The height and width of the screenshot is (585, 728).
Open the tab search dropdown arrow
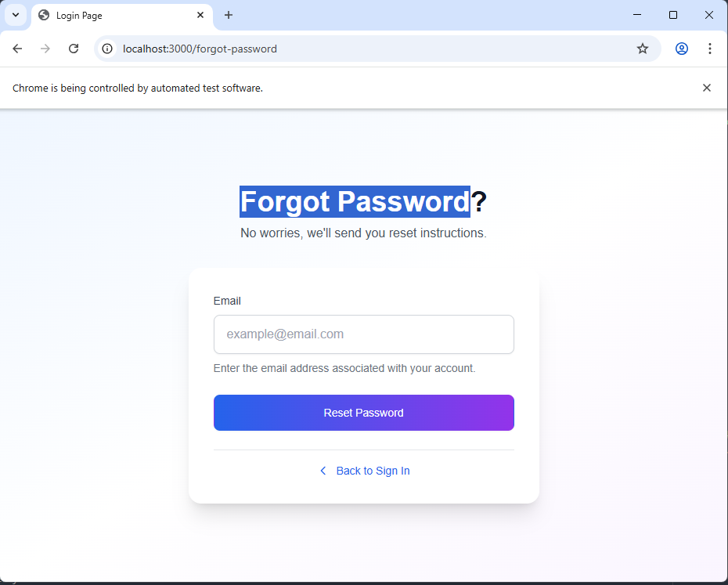coord(16,15)
